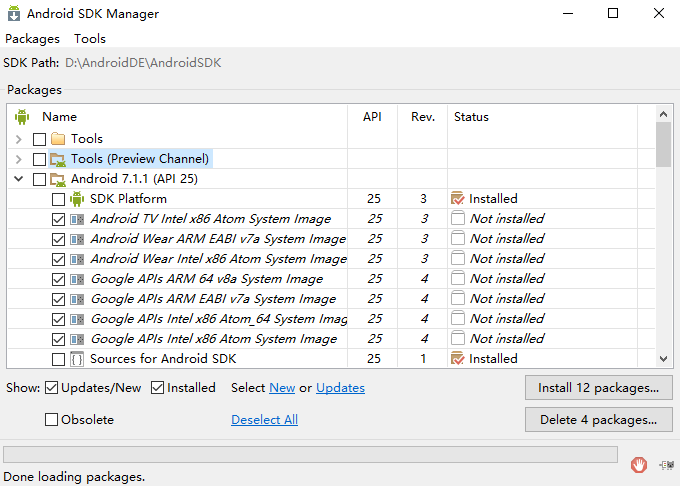Toggle the Tools (Preview Channel) checkbox
The height and width of the screenshot is (486, 680).
point(39,159)
